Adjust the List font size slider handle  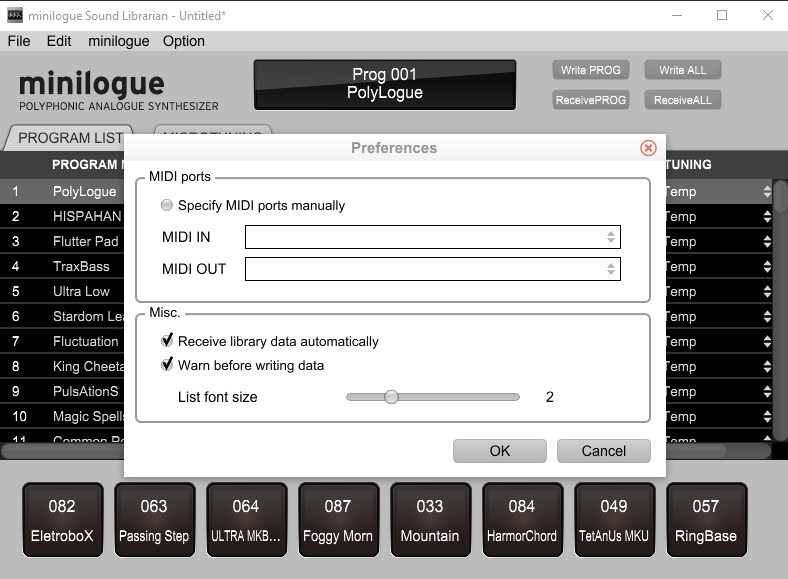point(391,397)
